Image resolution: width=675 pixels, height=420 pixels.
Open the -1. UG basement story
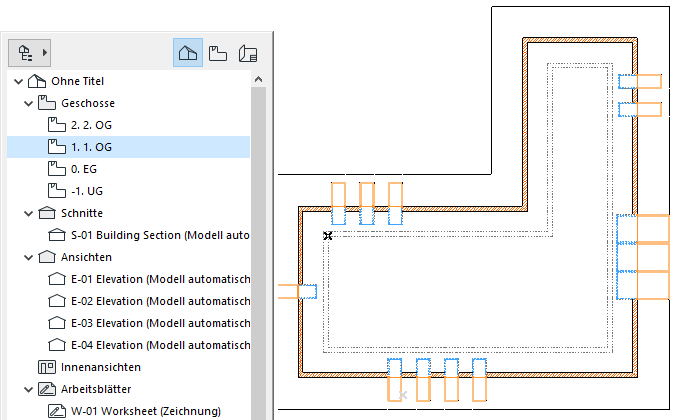(x=91, y=191)
